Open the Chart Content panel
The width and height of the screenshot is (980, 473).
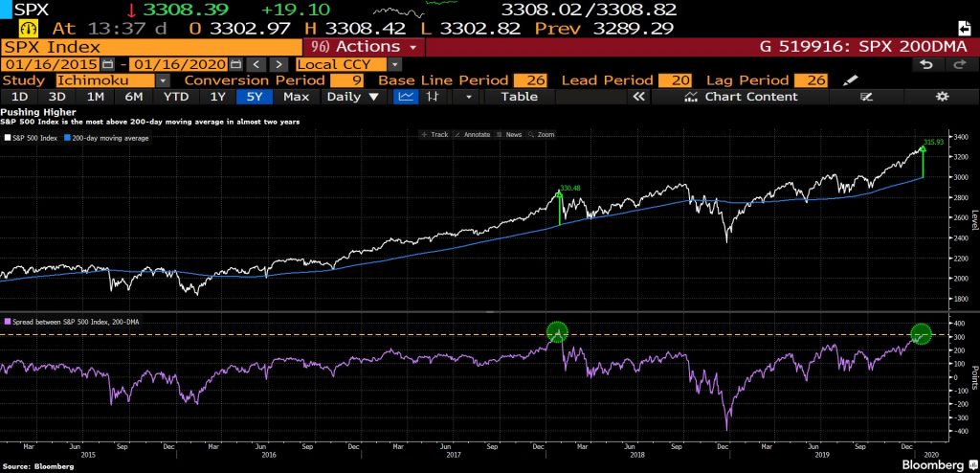pos(742,97)
